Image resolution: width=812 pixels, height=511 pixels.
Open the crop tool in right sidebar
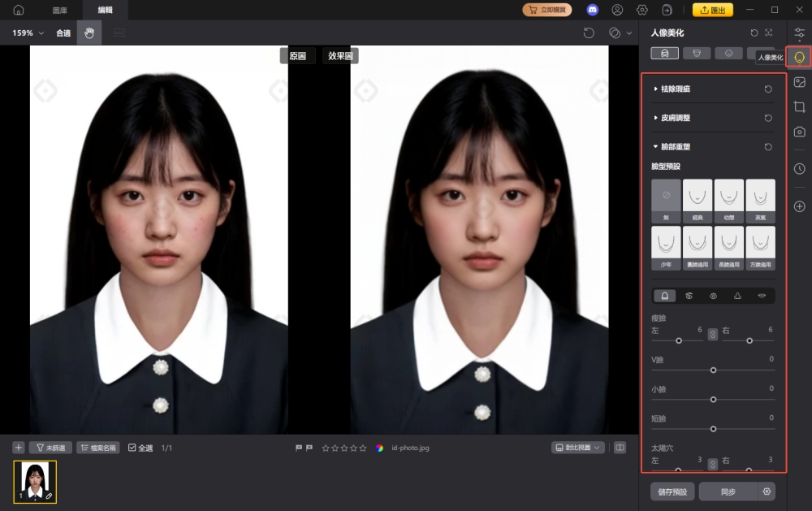click(x=799, y=106)
